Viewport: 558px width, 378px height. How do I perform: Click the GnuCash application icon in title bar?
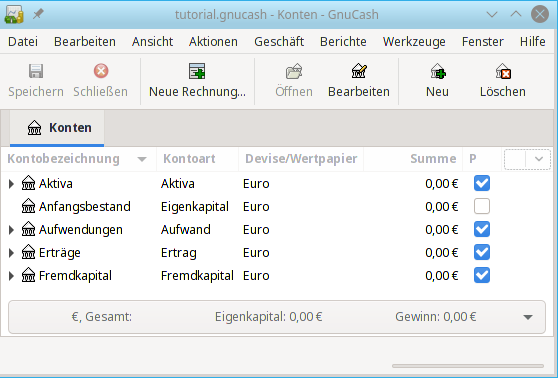pyautogui.click(x=14, y=15)
